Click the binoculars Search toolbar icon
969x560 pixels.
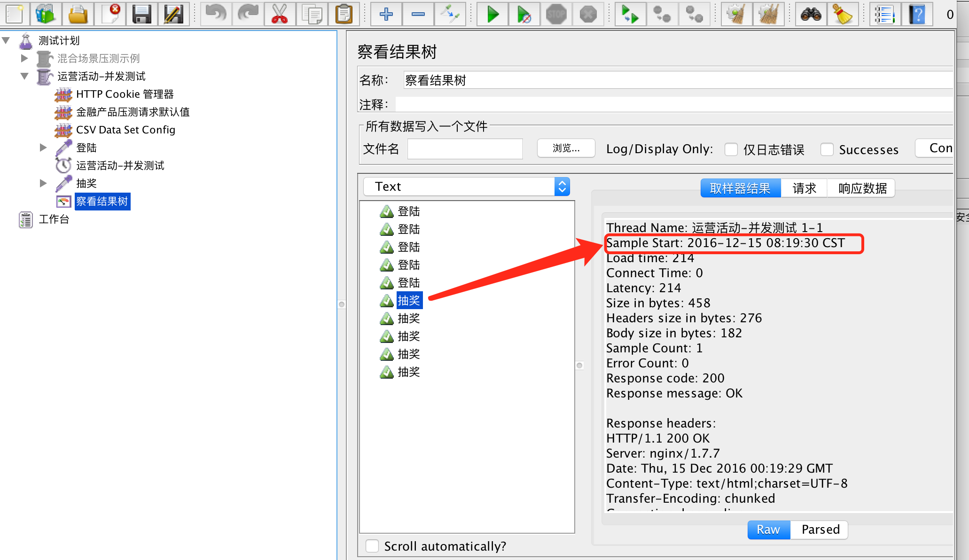click(x=811, y=14)
